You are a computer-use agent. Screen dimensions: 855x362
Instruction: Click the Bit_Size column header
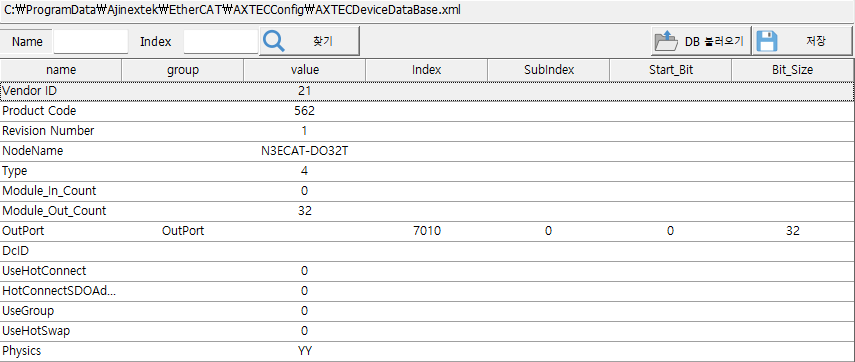point(793,70)
